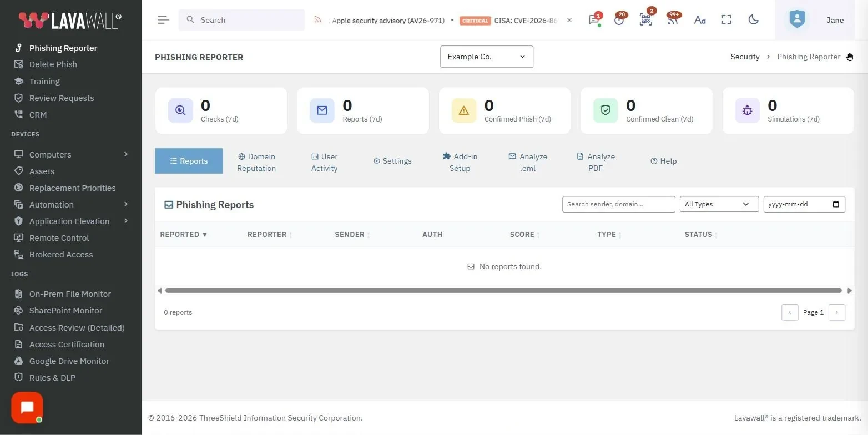Click the table horizontal scrollbar
Viewport: 868px width, 435px height.
pos(503,290)
